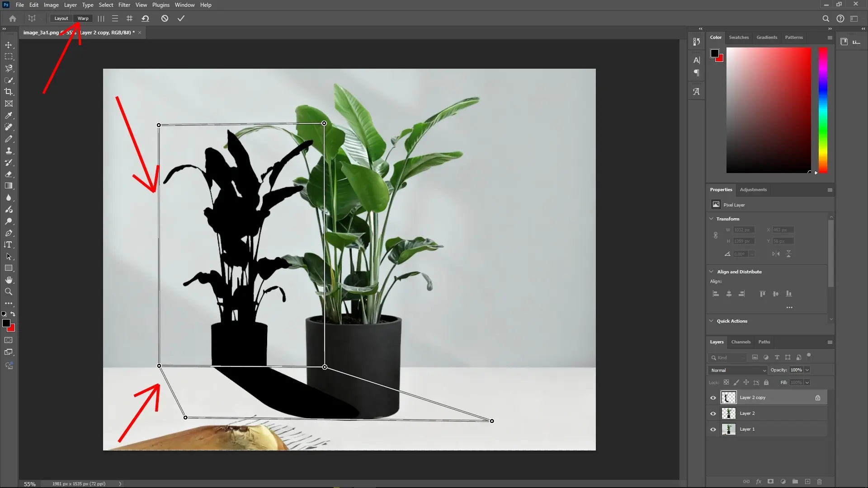868x488 pixels.
Task: Select the Crop tool
Action: click(9, 92)
